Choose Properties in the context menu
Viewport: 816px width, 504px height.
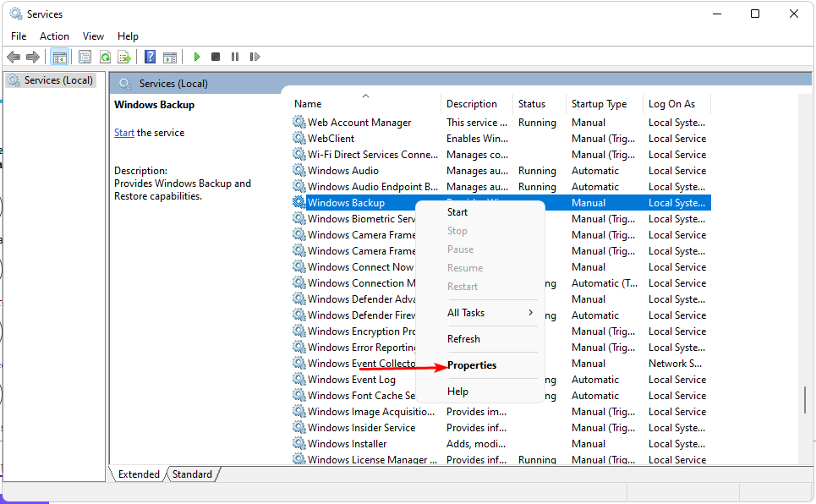click(x=472, y=365)
